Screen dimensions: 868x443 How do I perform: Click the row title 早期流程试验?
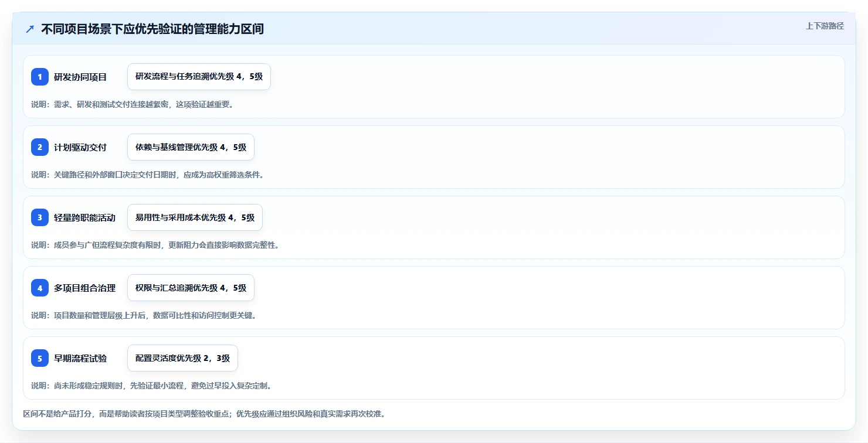pos(80,358)
